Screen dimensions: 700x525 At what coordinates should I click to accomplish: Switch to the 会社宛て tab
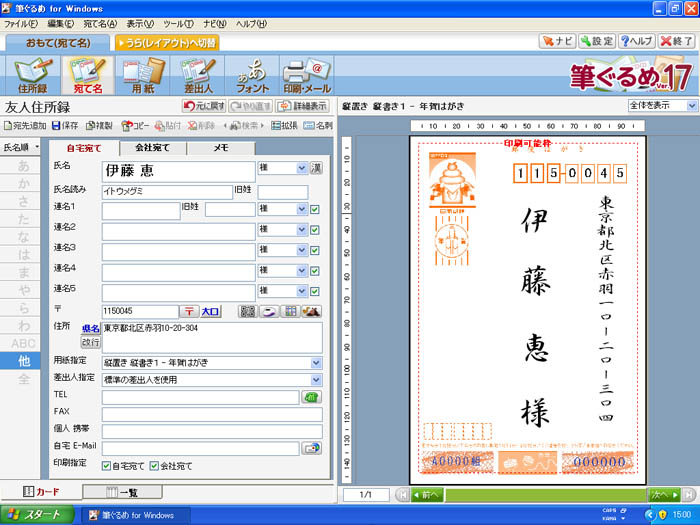pyautogui.click(x=152, y=148)
